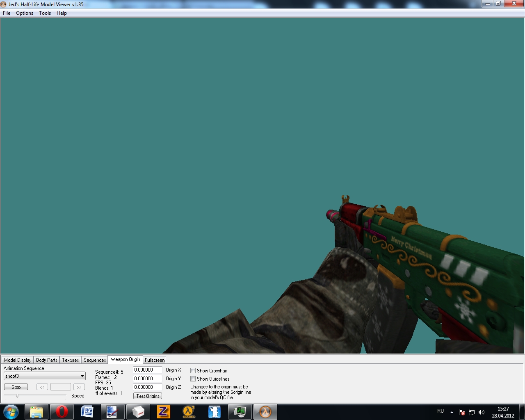Screen dimensions: 525x420
Task: Step to previous frame with << button
Action: click(42, 387)
